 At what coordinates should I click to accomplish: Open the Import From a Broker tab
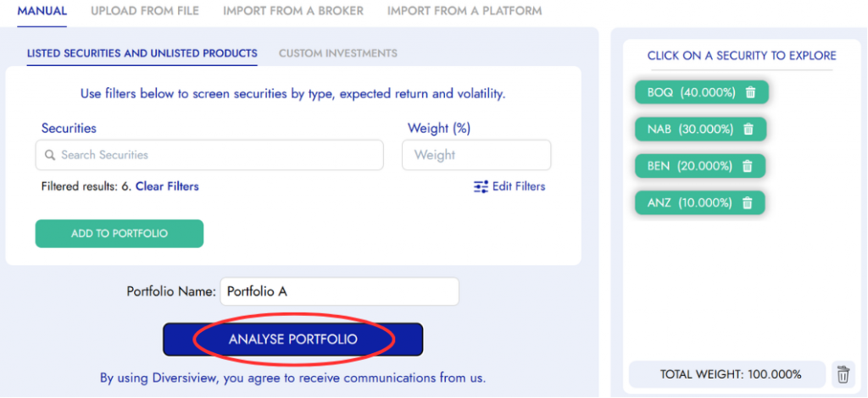click(293, 11)
